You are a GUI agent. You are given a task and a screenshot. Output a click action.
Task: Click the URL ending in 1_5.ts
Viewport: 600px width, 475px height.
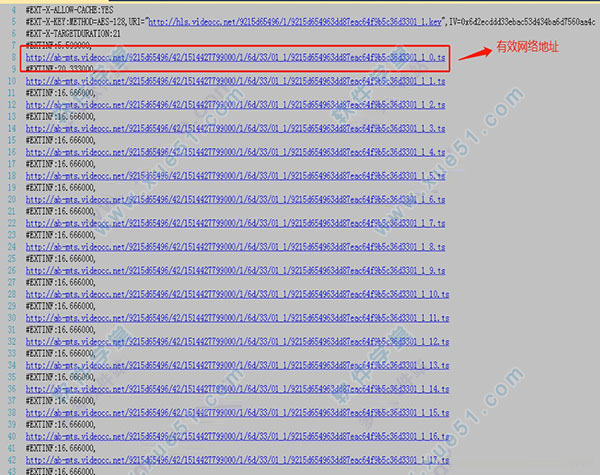(236, 176)
